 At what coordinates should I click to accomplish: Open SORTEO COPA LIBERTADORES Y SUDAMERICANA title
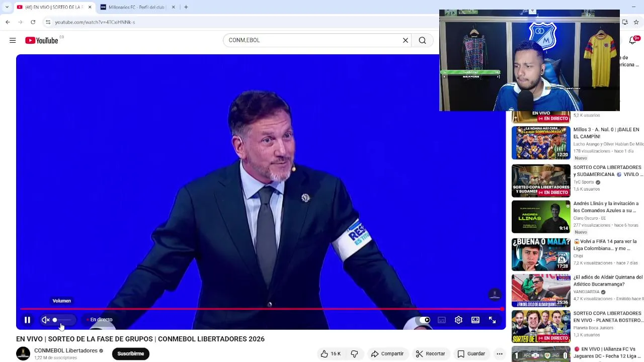[608, 171]
